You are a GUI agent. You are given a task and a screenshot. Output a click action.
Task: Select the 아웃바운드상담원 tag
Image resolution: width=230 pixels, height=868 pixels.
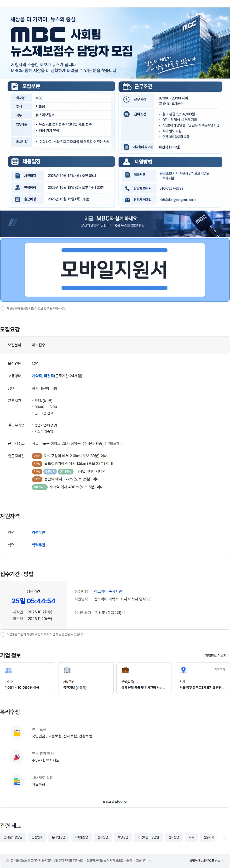point(148,837)
